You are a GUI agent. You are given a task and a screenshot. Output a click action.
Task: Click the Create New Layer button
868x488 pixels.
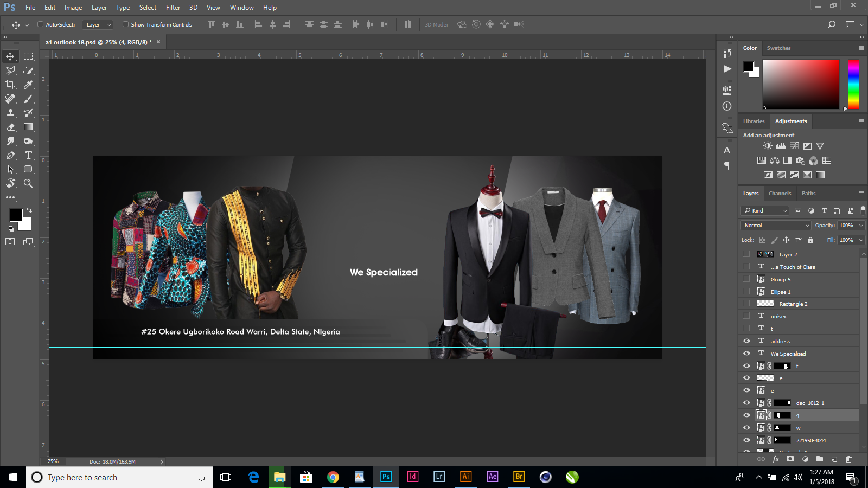click(834, 459)
